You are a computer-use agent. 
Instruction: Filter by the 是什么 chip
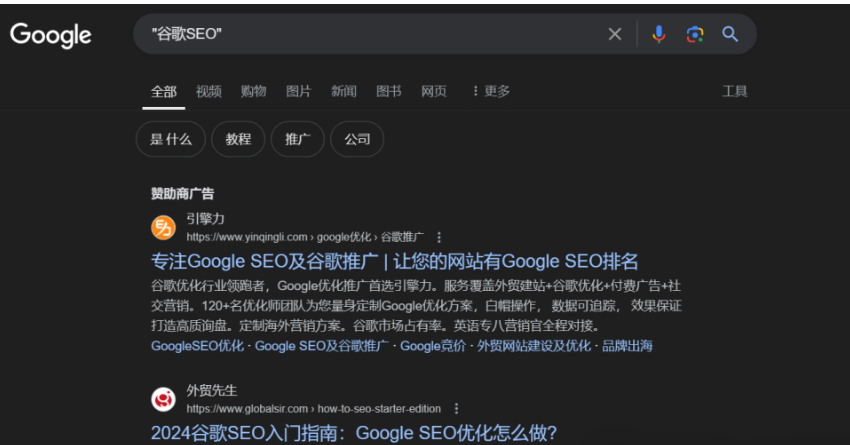pyautogui.click(x=170, y=139)
